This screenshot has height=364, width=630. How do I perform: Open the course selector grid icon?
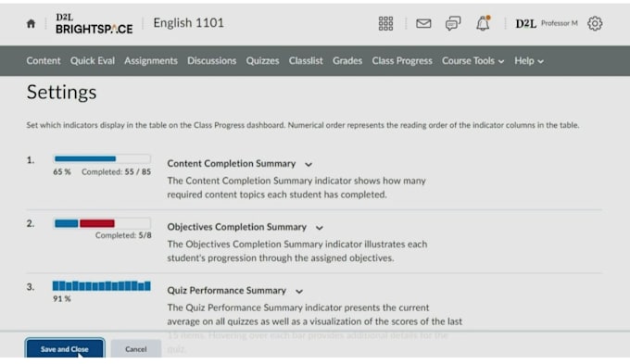pyautogui.click(x=385, y=24)
